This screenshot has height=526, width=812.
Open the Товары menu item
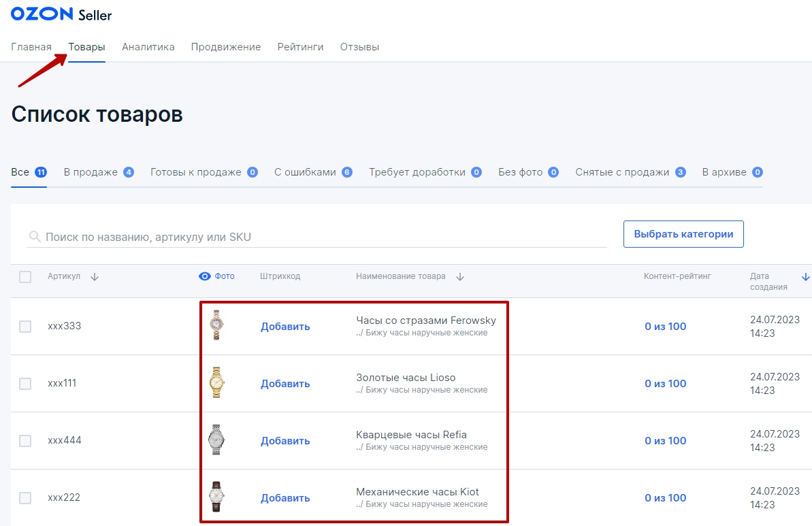(87, 47)
